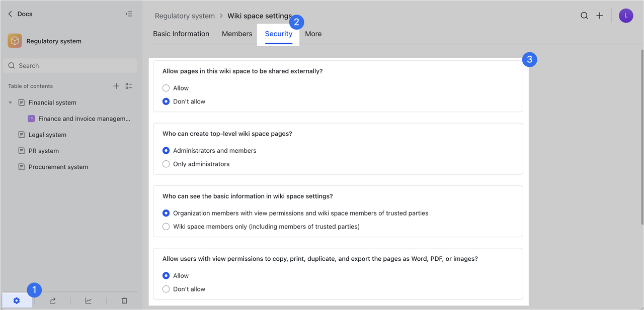This screenshot has height=310, width=644.
Task: Choose Administrators and members option
Action: click(166, 150)
